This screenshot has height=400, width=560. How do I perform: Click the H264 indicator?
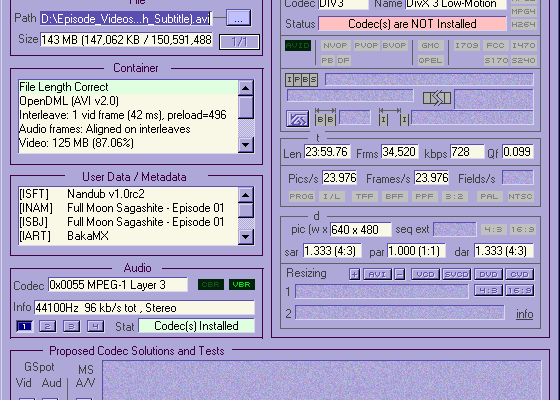pos(523,24)
